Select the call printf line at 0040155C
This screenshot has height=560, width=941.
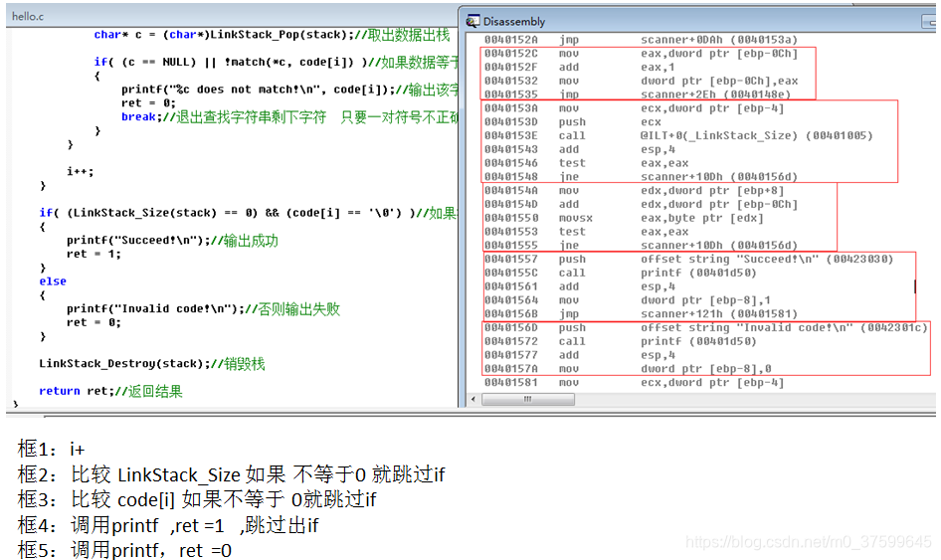tap(621, 274)
